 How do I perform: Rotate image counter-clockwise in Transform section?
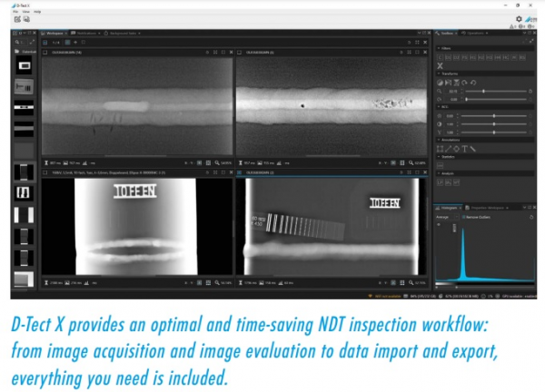point(472,83)
